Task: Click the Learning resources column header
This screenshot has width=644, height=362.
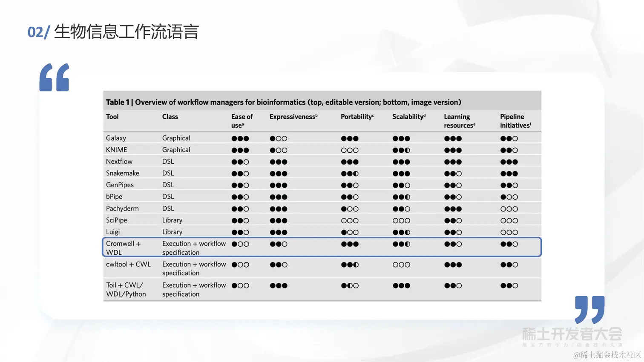Action: point(460,121)
